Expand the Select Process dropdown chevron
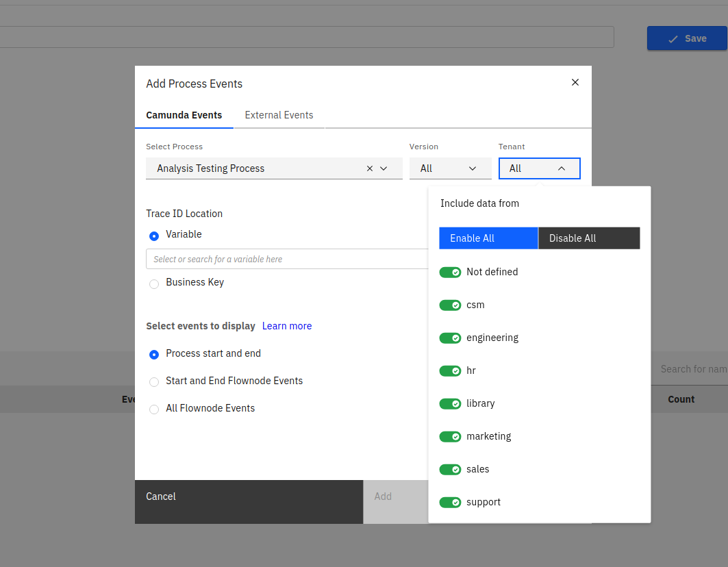The height and width of the screenshot is (567, 728). [x=384, y=168]
